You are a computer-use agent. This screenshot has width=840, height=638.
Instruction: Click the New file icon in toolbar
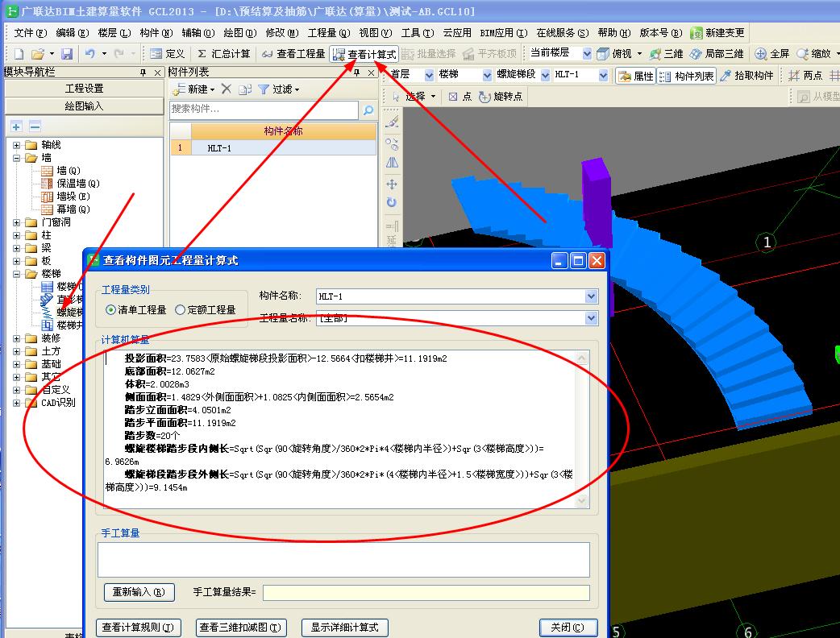19,53
